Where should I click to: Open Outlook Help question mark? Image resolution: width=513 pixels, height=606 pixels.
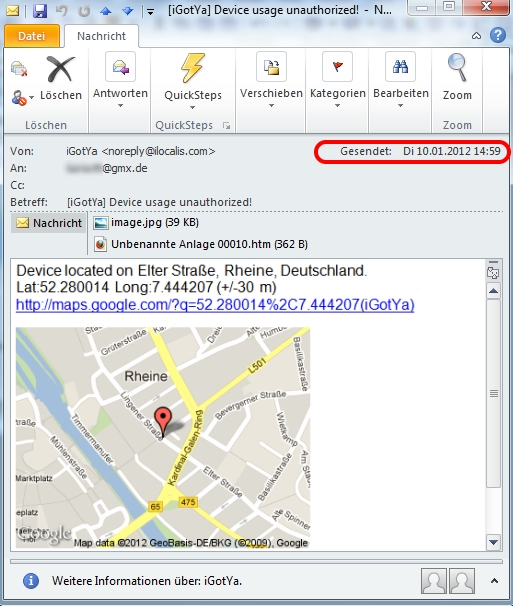[498, 35]
